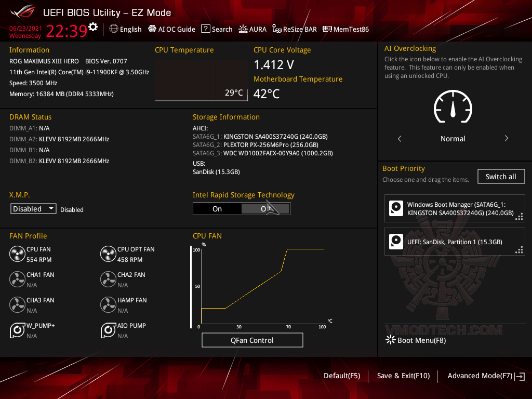This screenshot has width=532, height=399.
Task: Open QFan Control
Action: [252, 340]
